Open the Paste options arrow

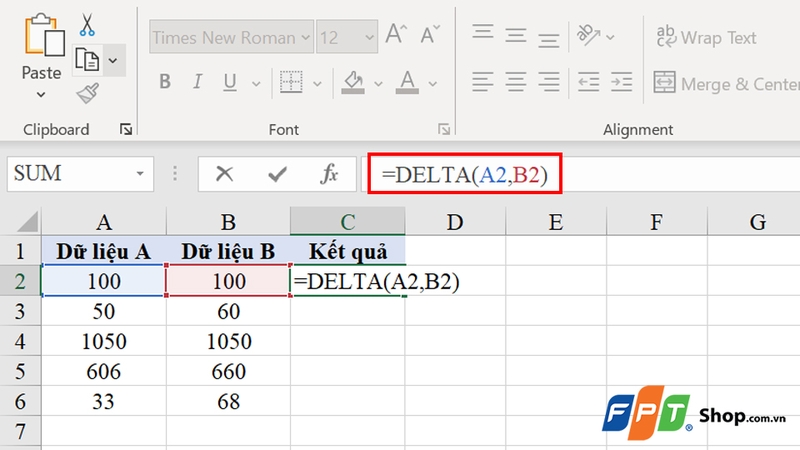coord(41,95)
